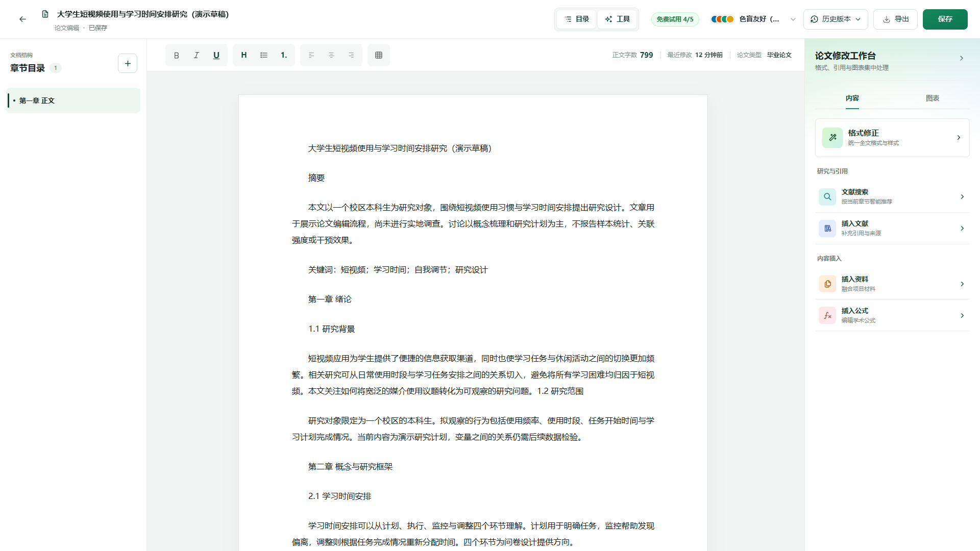Viewport: 980px width, 551px height.
Task: Add a new chapter with the plus button
Action: (x=128, y=63)
